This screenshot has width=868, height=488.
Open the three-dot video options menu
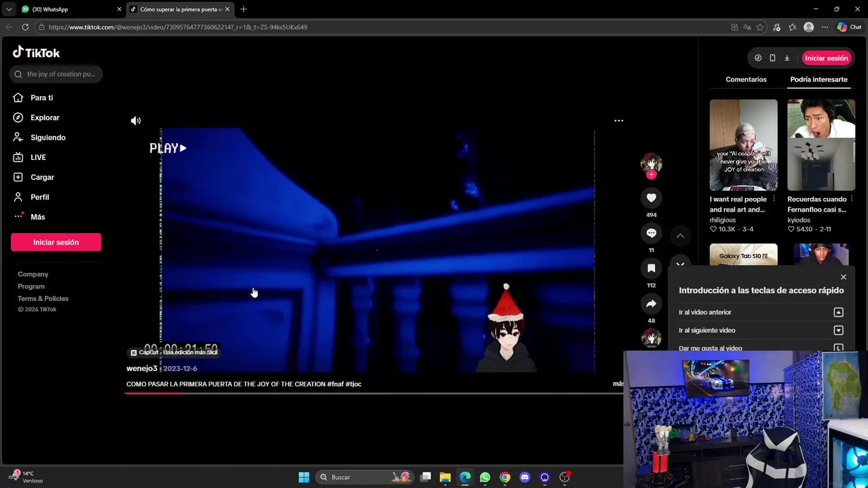pyautogui.click(x=618, y=121)
